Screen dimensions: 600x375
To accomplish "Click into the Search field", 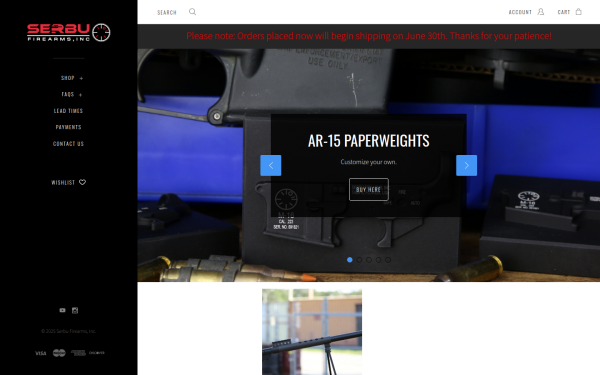I will [167, 12].
